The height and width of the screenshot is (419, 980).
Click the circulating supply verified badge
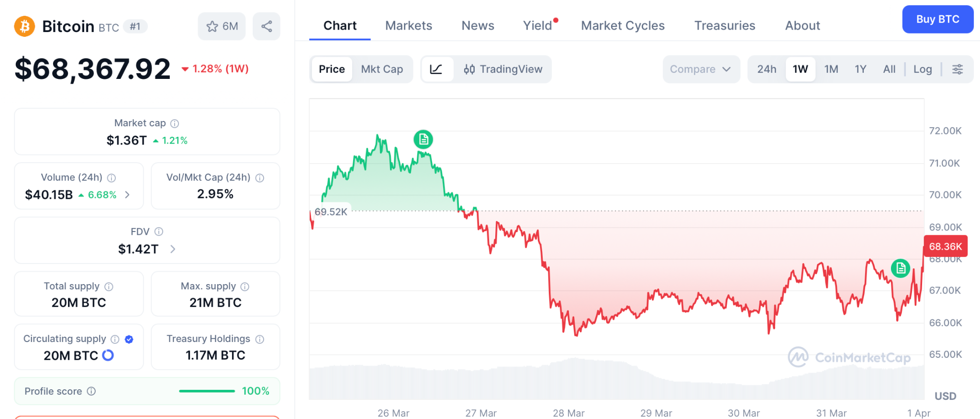tap(129, 339)
